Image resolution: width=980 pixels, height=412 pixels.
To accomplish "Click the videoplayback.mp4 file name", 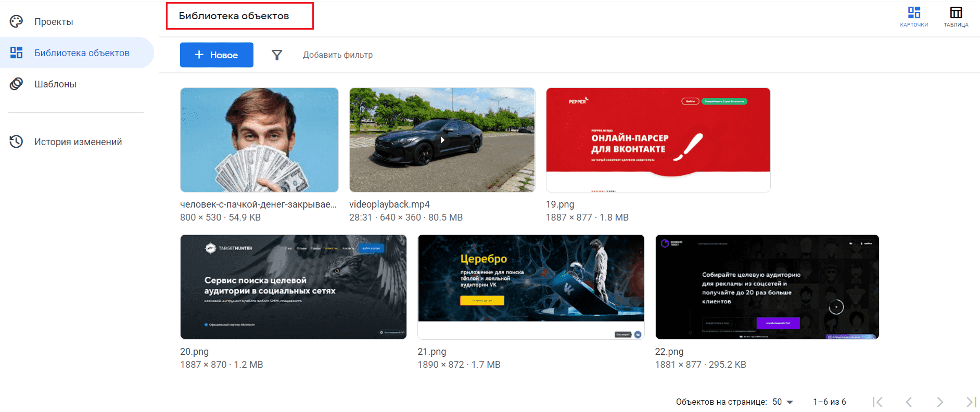I will [x=389, y=204].
